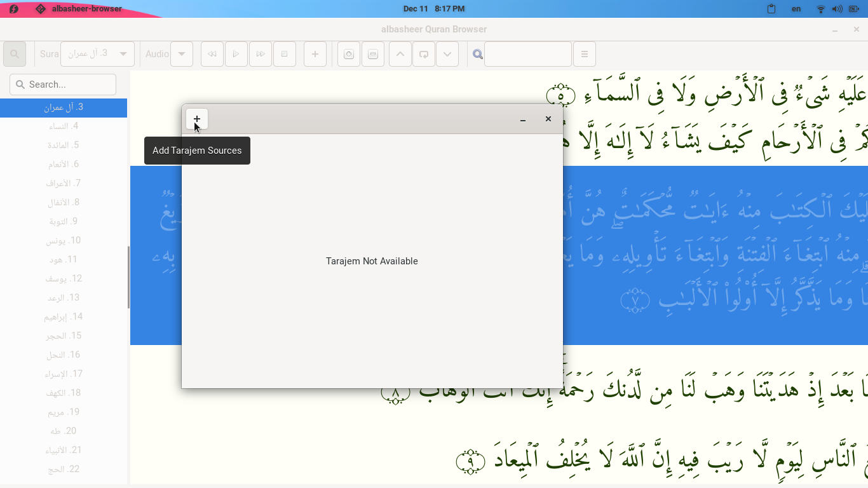Select sura 9. التوبة in sidebar
Viewport: 868px width, 488px height.
click(64, 222)
